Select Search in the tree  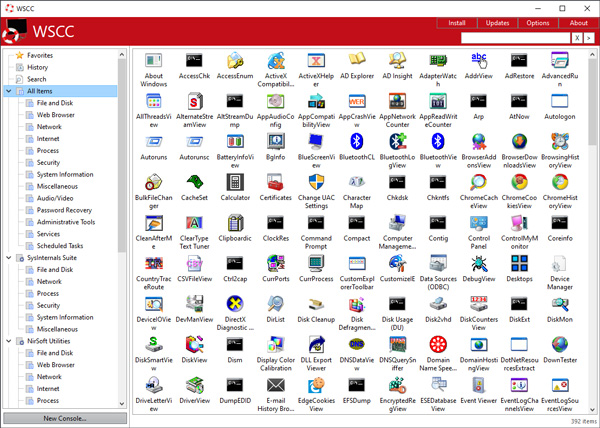[x=37, y=79]
